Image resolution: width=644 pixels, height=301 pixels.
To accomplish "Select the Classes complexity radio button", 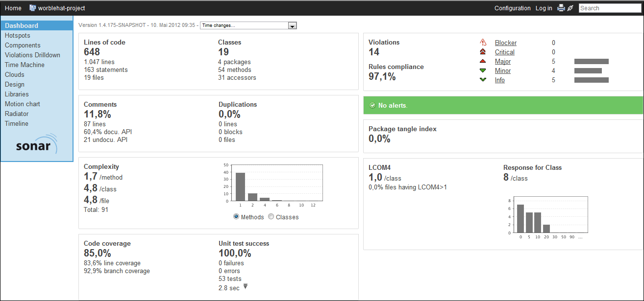I will [271, 217].
